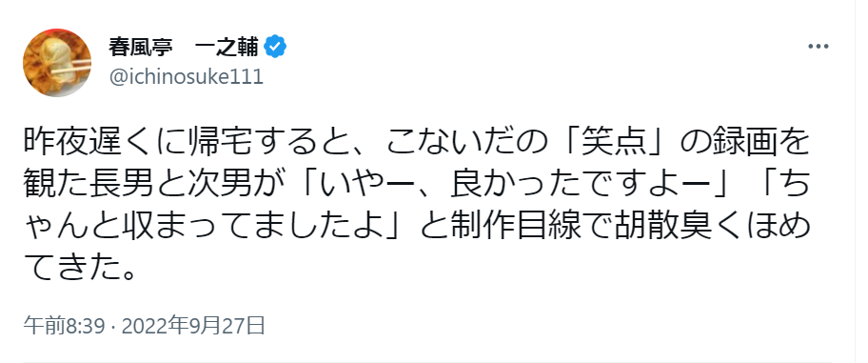Open the dumpling profile avatar
868x363 pixels.
click(x=57, y=63)
